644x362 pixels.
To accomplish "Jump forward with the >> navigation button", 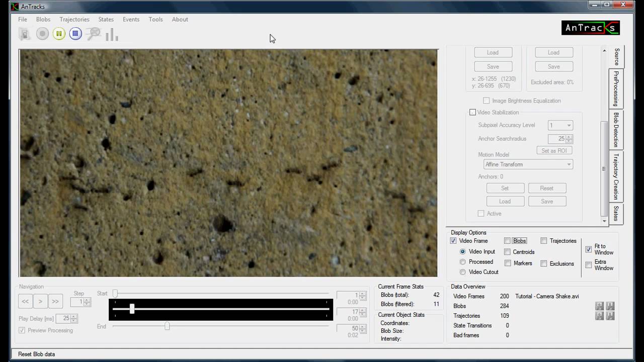I will [x=55, y=301].
